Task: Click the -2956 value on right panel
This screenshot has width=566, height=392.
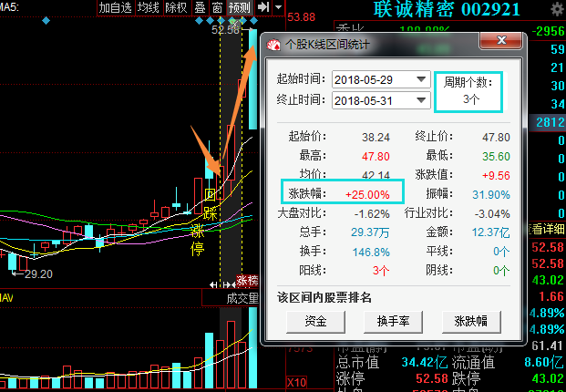Action: click(x=548, y=31)
